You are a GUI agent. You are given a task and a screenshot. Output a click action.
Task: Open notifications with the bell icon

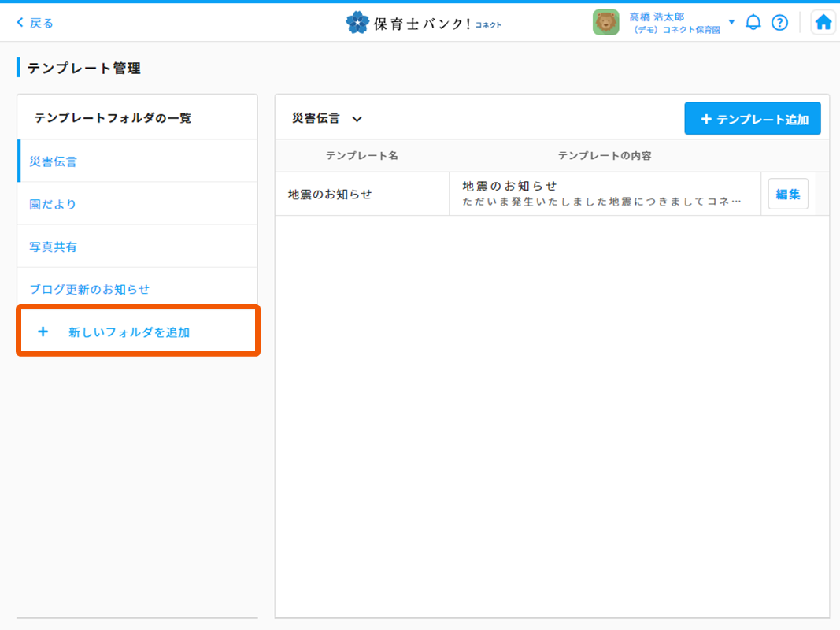tap(753, 23)
